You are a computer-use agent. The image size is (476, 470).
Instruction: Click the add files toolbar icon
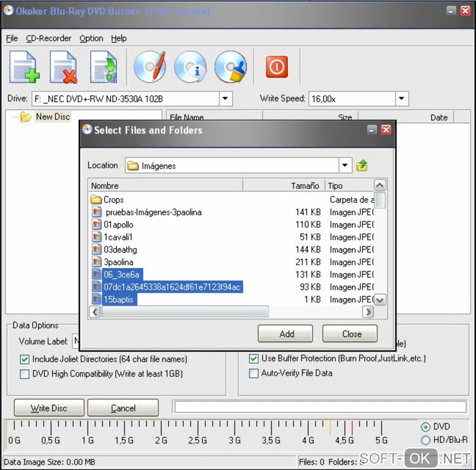tap(24, 67)
